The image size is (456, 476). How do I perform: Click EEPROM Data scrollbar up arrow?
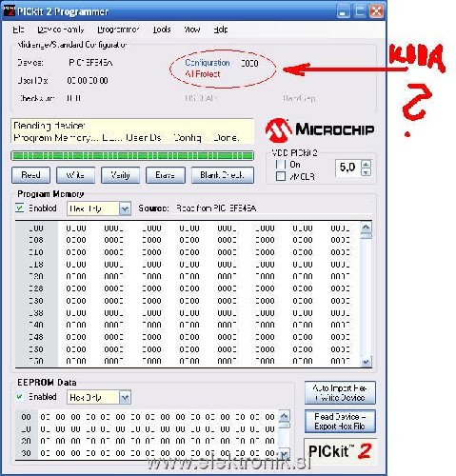(284, 415)
